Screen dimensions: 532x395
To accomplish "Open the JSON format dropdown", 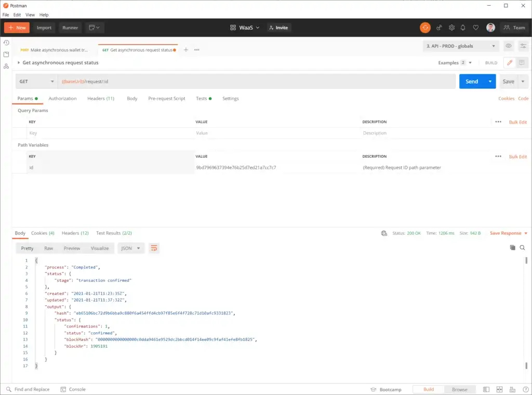I will click(131, 248).
